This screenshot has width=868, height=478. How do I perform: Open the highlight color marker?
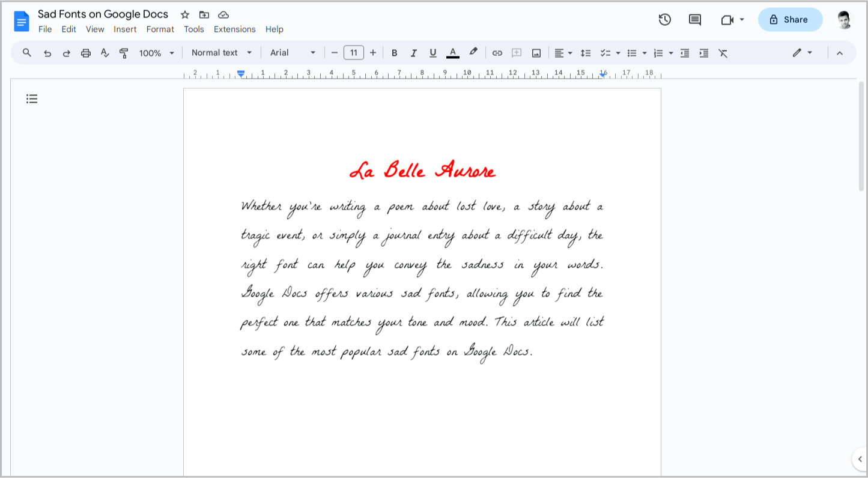(473, 53)
